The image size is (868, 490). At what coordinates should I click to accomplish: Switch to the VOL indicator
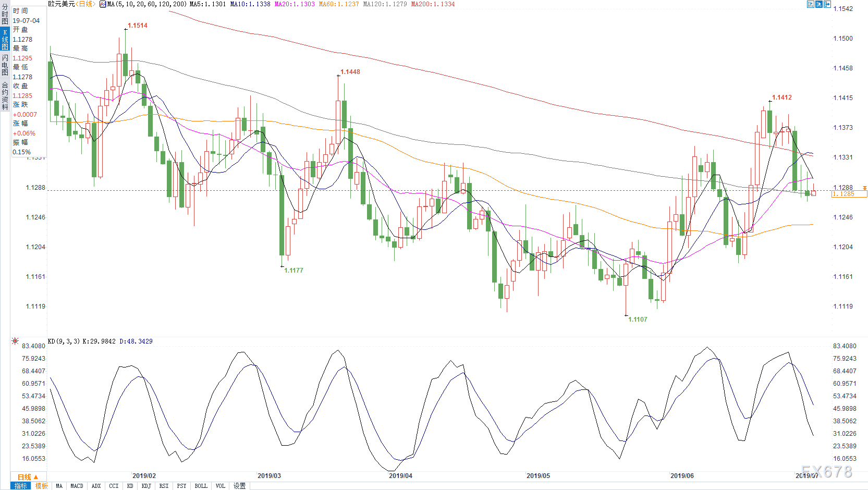[x=220, y=486]
